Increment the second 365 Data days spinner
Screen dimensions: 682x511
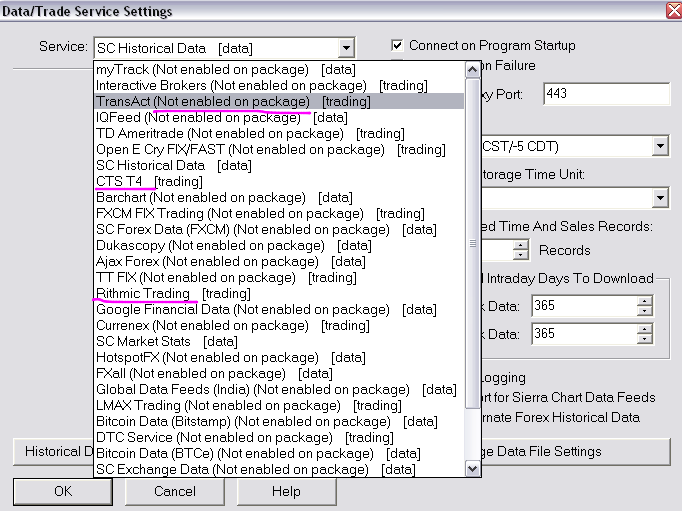pos(645,329)
